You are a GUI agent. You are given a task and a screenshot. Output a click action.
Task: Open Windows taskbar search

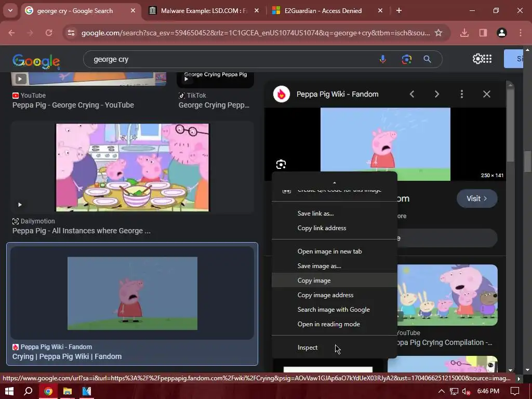coord(28,391)
